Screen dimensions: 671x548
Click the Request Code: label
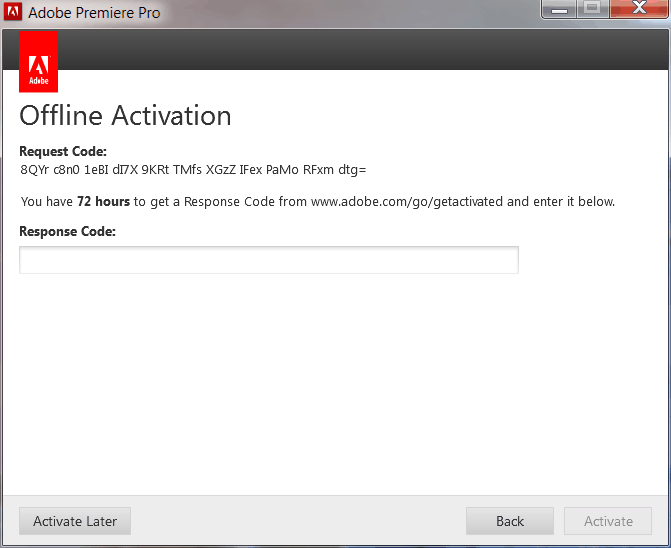pos(63,151)
